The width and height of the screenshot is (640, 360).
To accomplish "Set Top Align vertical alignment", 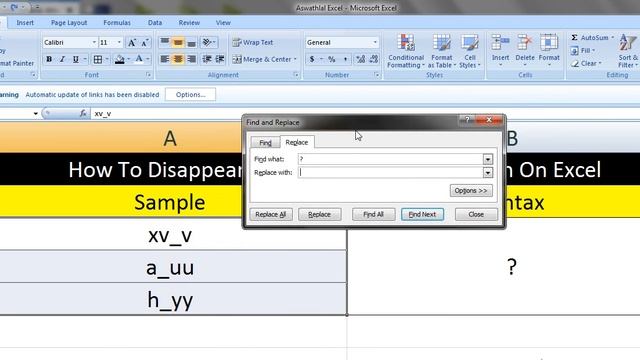I will pos(164,42).
